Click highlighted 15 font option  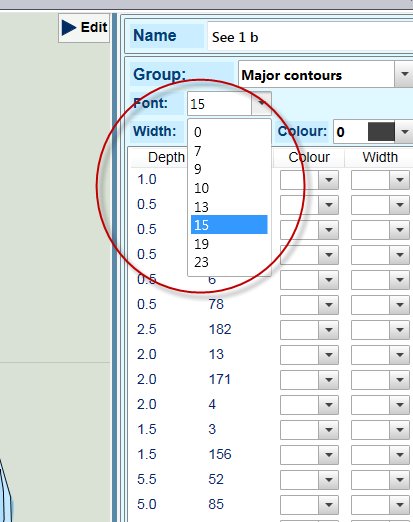pos(229,225)
